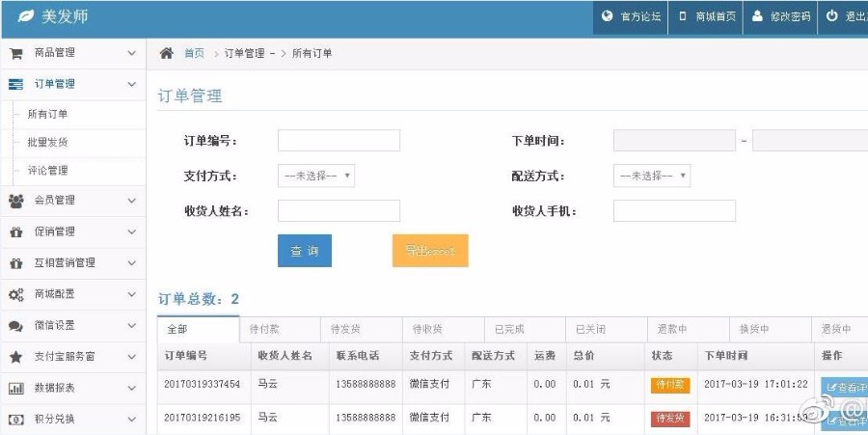868x435 pixels.
Task: Switch to the 待收货 tab
Action: [x=444, y=329]
